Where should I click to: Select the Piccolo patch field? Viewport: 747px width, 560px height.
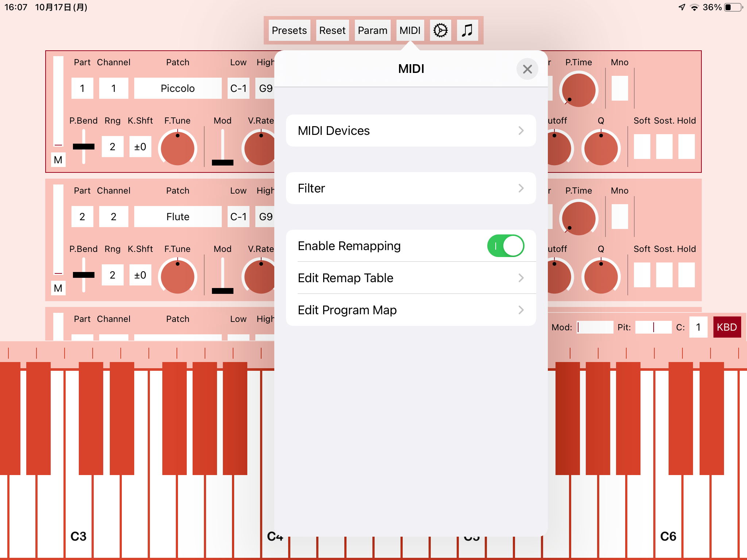point(178,88)
